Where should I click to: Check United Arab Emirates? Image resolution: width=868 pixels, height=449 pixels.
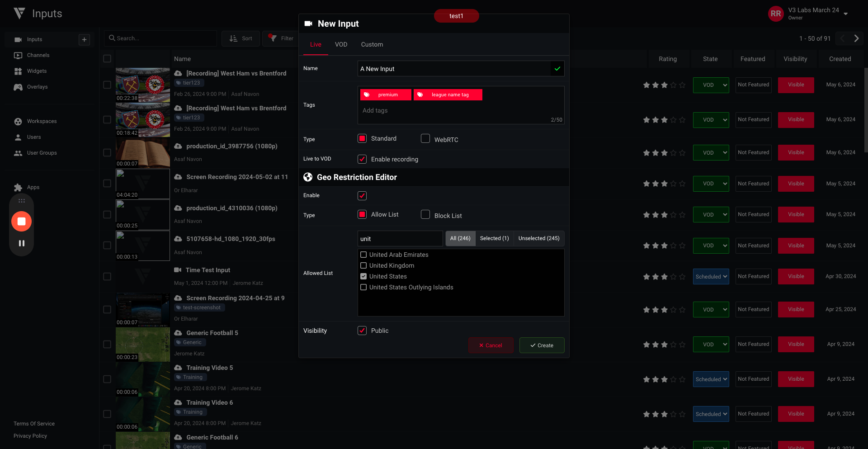(x=363, y=255)
